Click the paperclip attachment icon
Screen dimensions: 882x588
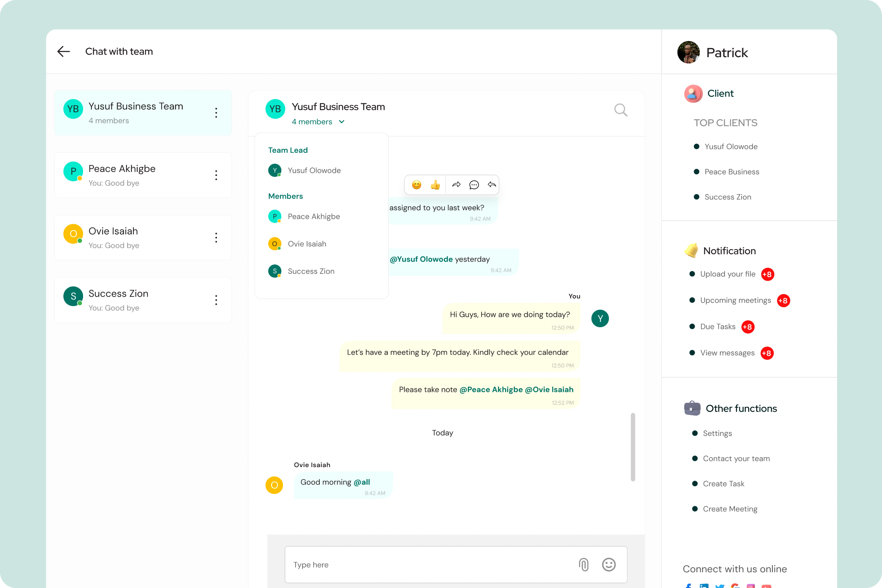point(584,564)
